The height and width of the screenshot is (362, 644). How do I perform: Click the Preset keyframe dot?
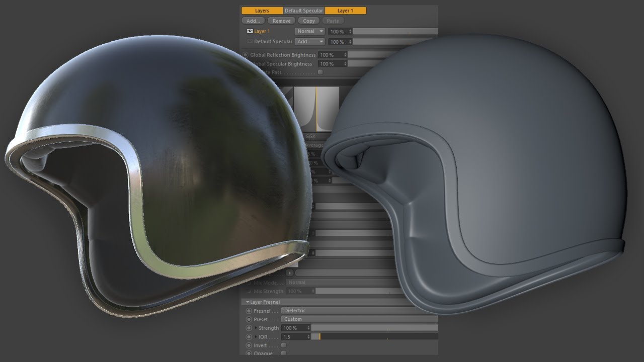pyautogui.click(x=249, y=319)
